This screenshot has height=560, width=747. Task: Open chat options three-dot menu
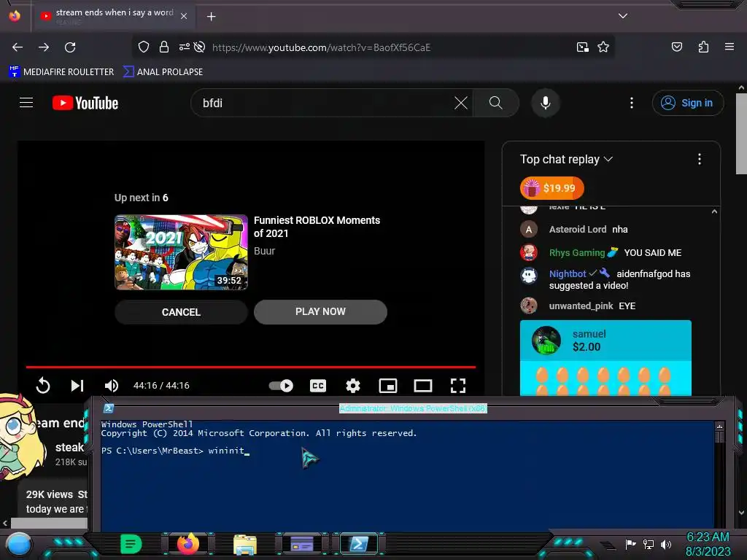pos(700,159)
